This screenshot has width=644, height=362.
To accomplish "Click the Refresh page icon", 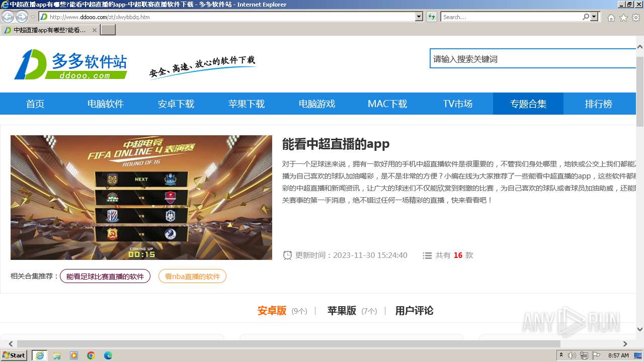I will tap(432, 17).
